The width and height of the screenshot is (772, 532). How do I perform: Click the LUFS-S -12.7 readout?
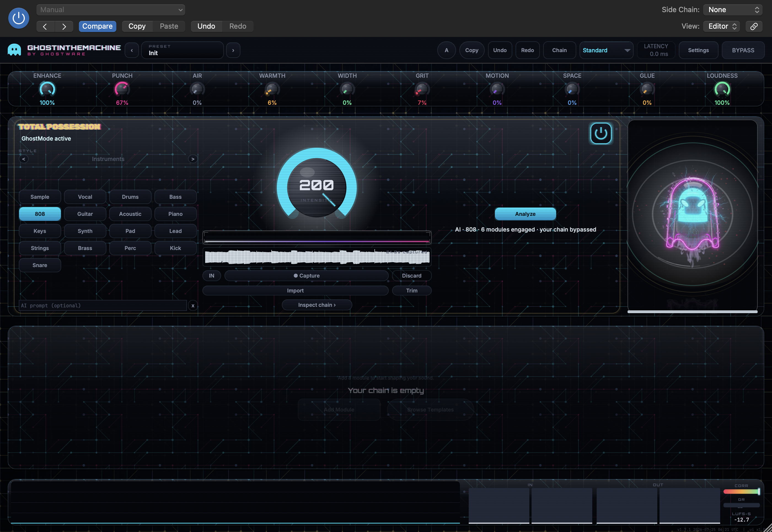pos(741,517)
